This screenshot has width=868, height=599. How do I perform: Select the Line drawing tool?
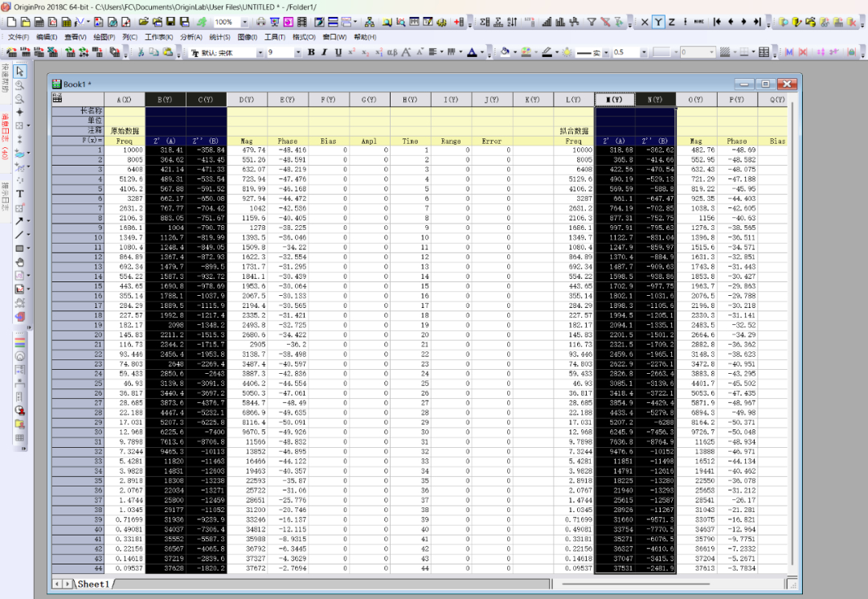point(19,235)
